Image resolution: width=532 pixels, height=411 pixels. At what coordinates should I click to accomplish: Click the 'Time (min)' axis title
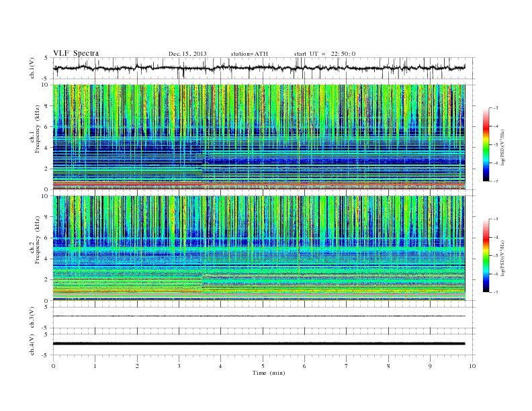[x=269, y=373]
